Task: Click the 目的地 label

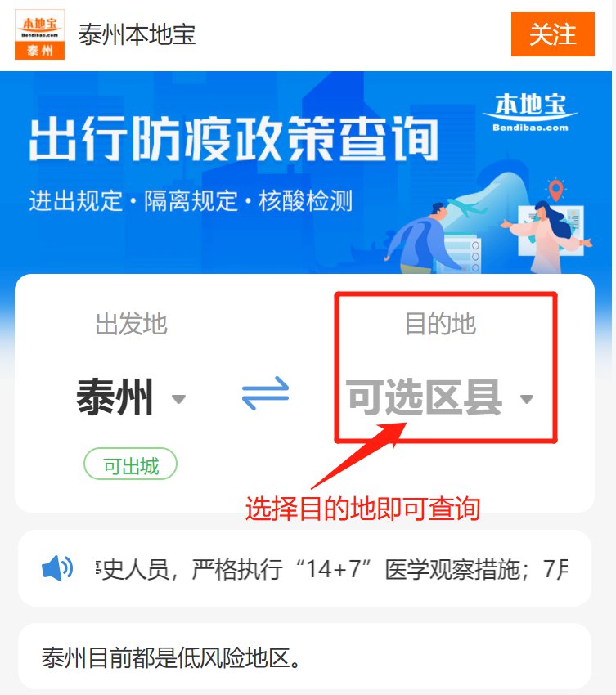Action: pyautogui.click(x=440, y=323)
